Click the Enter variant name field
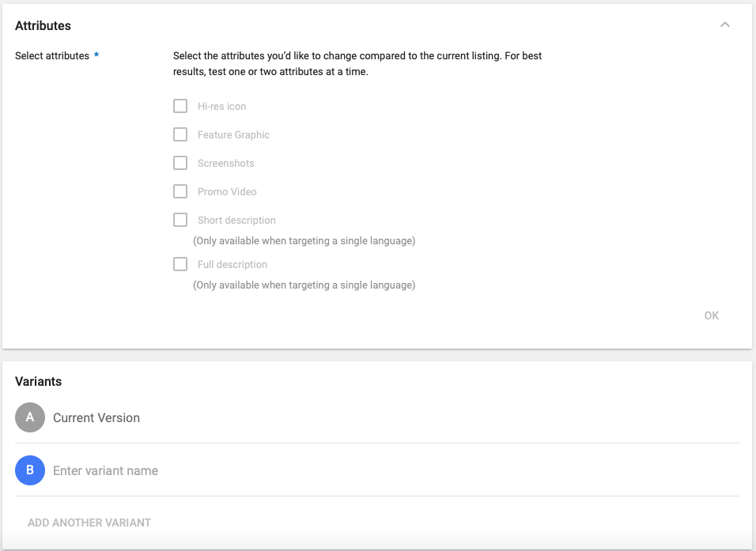This screenshot has width=756, height=551. [105, 470]
